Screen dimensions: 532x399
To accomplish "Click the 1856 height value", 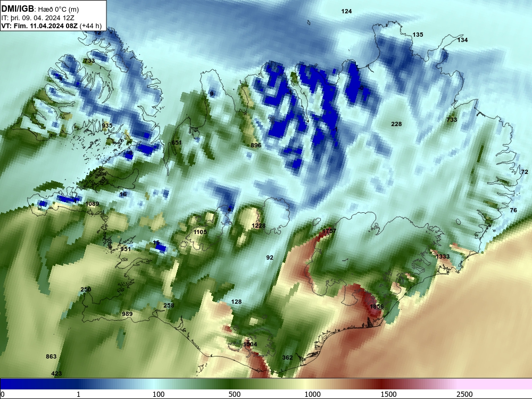I will (377, 307).
